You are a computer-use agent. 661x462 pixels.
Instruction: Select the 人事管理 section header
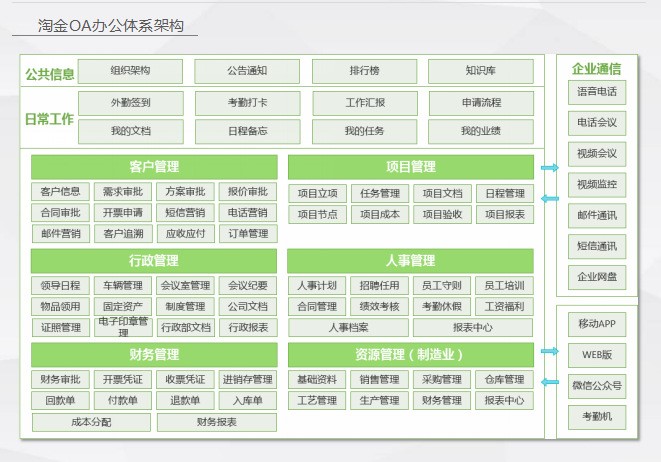click(x=410, y=261)
